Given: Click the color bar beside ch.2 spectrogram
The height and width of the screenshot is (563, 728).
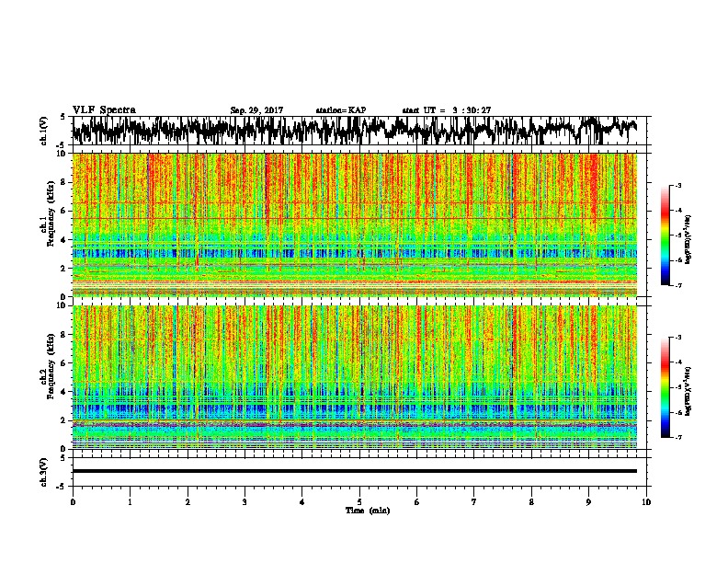Looking at the screenshot, I should click(x=665, y=387).
